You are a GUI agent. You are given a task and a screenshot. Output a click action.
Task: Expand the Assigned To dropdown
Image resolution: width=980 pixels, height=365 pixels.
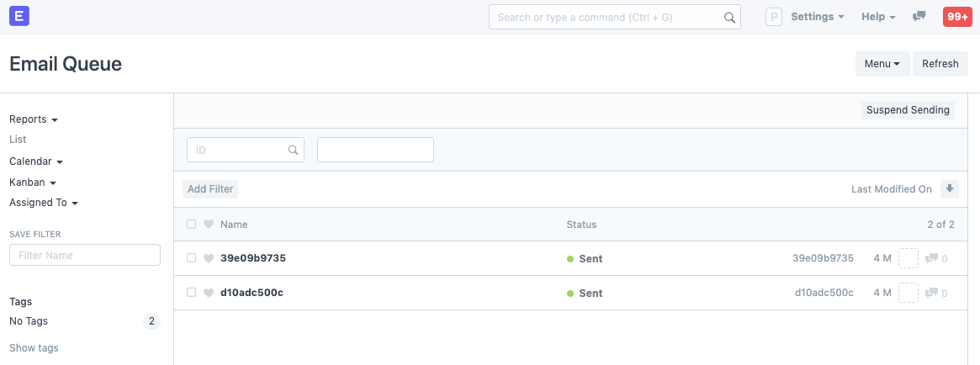(x=44, y=203)
